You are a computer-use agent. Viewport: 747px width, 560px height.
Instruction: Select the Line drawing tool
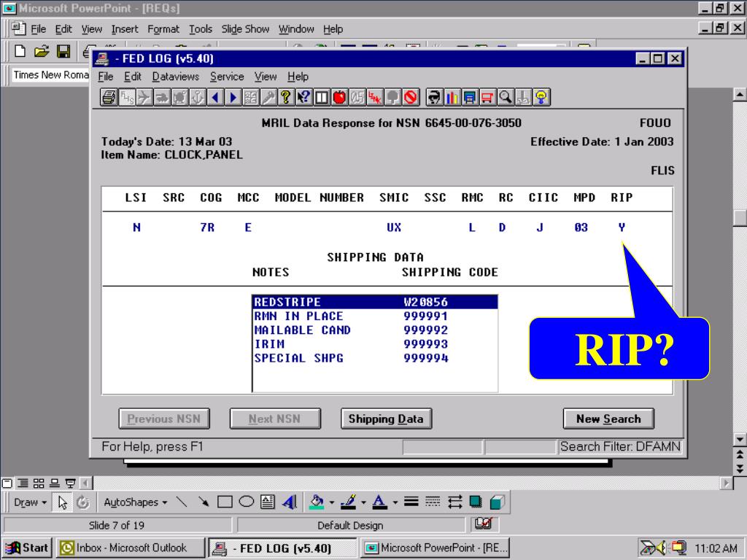click(x=182, y=502)
